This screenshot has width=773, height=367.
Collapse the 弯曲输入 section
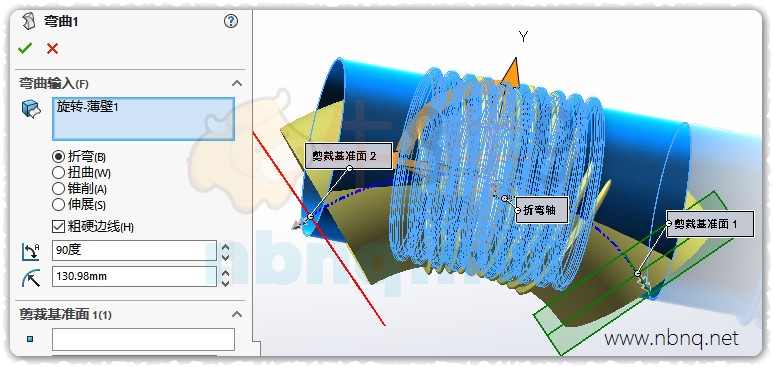tap(237, 83)
